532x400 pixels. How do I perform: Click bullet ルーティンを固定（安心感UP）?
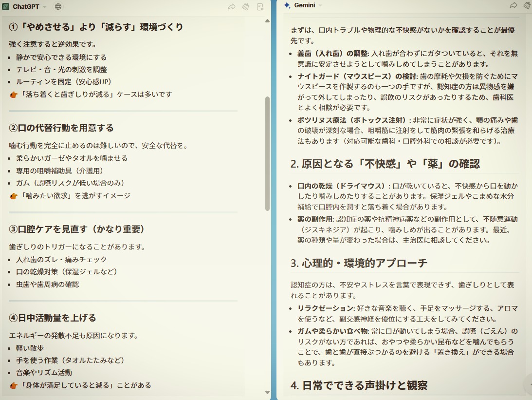pos(64,82)
